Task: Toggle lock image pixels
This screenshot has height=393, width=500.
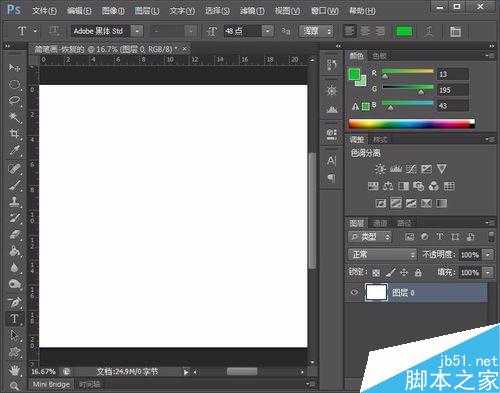Action: point(390,273)
